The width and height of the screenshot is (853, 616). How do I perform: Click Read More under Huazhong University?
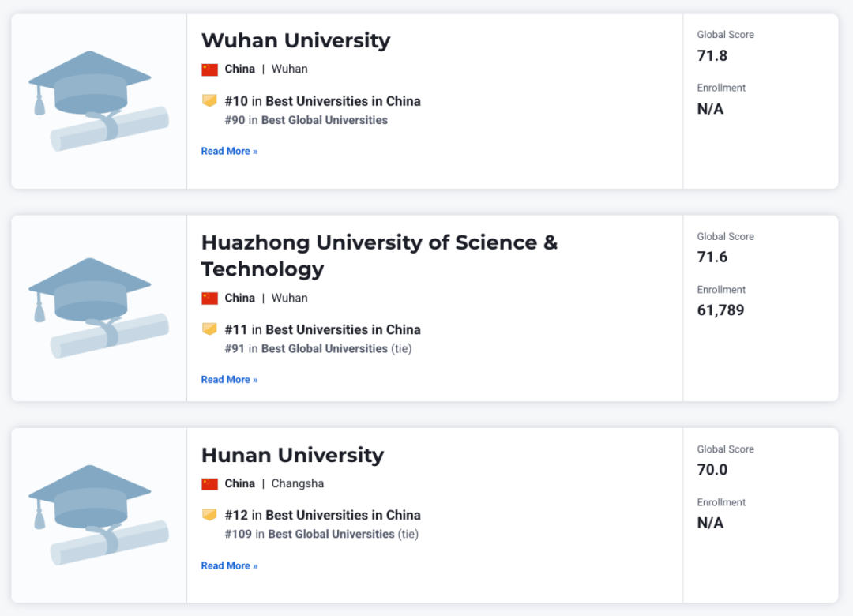point(229,380)
